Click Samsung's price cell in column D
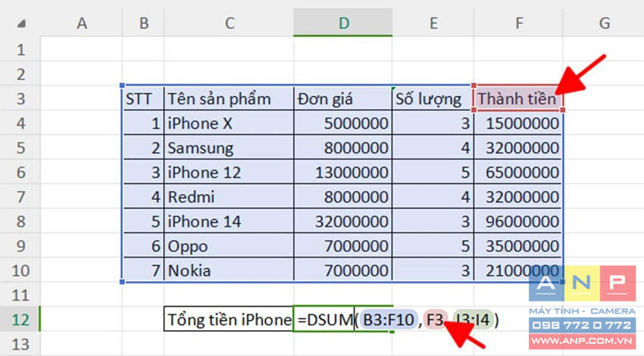This screenshot has height=356, width=644. click(x=343, y=148)
